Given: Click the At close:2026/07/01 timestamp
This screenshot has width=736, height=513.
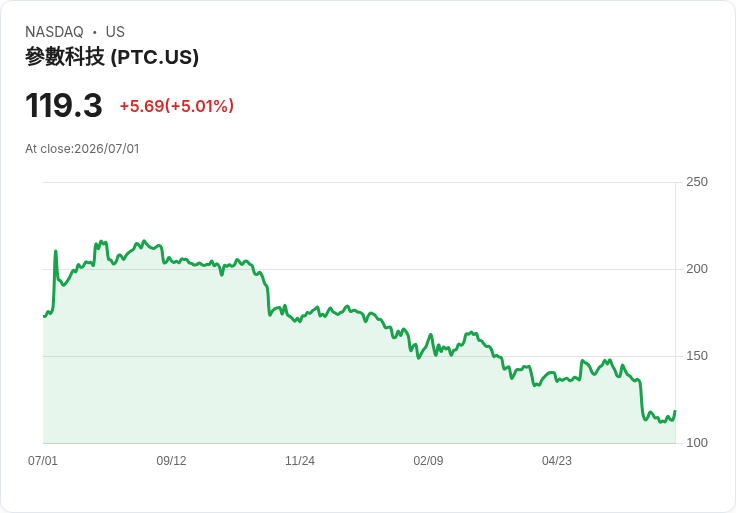Looking at the screenshot, I should [82, 149].
